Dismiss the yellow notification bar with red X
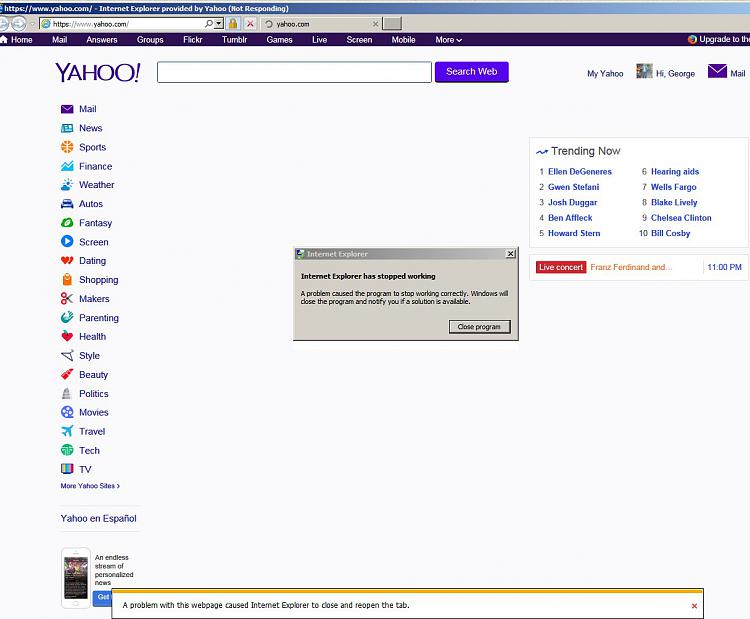This screenshot has width=750, height=619. 694,606
